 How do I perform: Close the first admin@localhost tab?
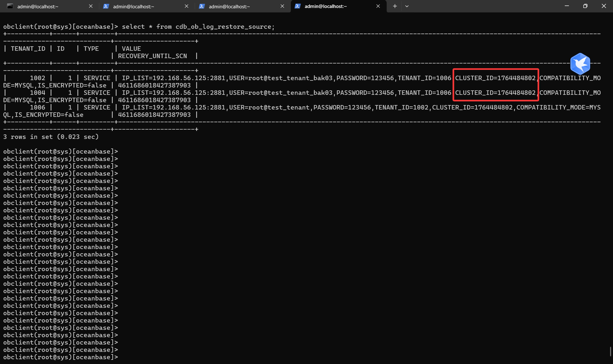[91, 6]
